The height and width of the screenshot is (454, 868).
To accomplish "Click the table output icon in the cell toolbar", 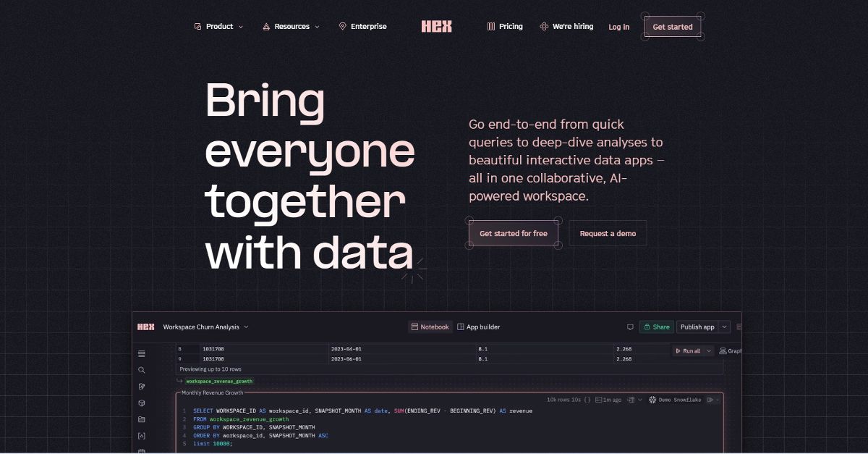I will [631, 399].
